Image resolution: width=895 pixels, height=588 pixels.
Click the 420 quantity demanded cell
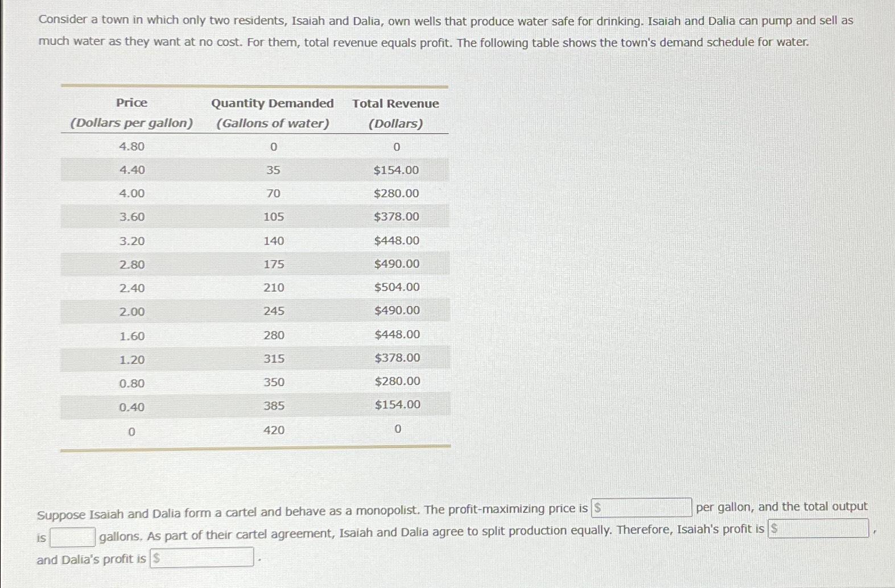(274, 430)
